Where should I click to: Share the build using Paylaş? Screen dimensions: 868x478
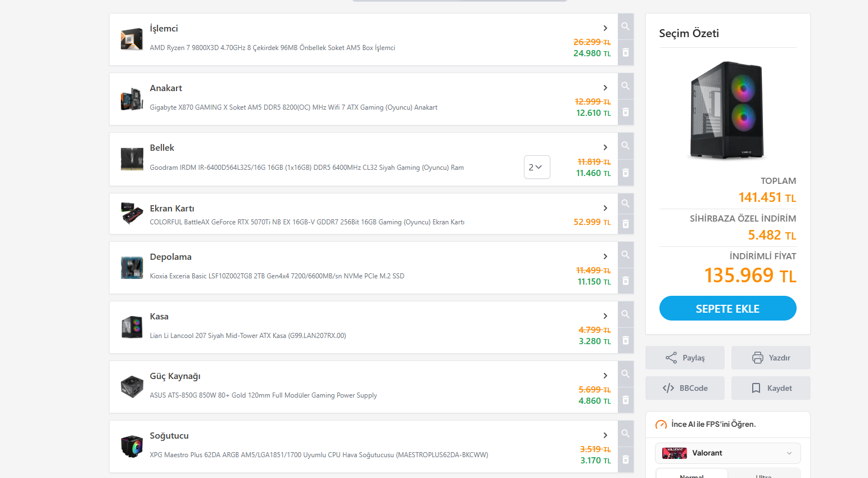click(685, 358)
